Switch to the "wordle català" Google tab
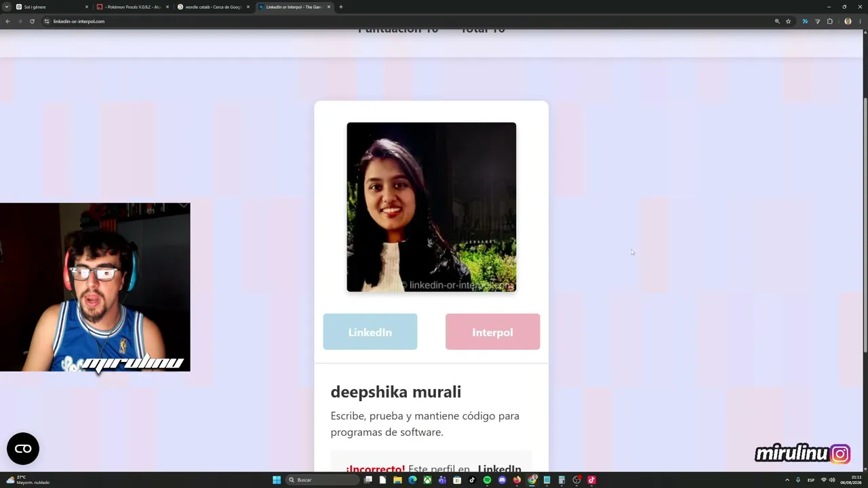The image size is (868, 488). (213, 7)
